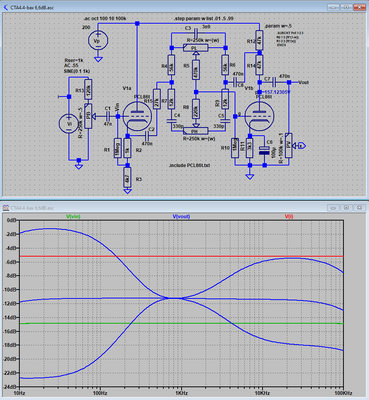This screenshot has width=369, height=400.
Task: Minimize the waveform plot window
Action: tap(333, 208)
